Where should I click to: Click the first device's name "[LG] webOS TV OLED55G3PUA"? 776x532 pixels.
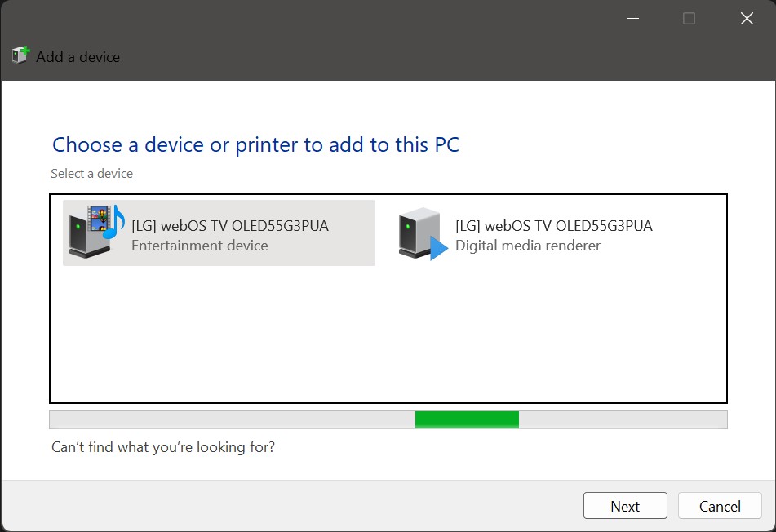pyautogui.click(x=229, y=226)
